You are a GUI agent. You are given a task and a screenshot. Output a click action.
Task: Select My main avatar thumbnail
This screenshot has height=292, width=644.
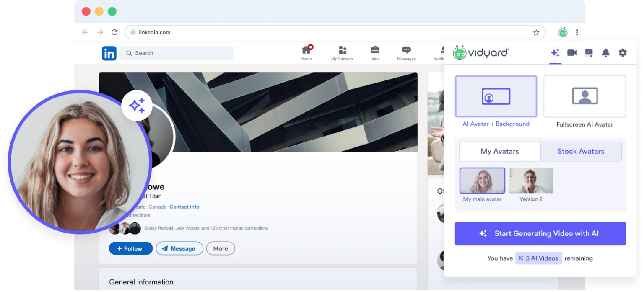(482, 180)
